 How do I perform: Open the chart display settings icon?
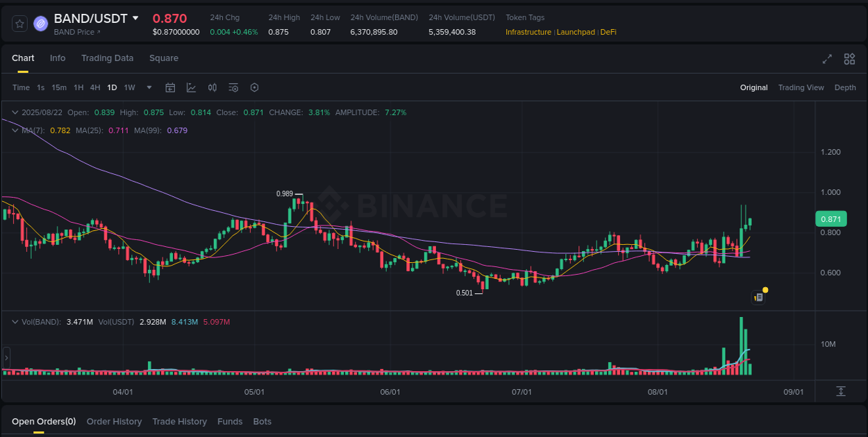point(233,87)
